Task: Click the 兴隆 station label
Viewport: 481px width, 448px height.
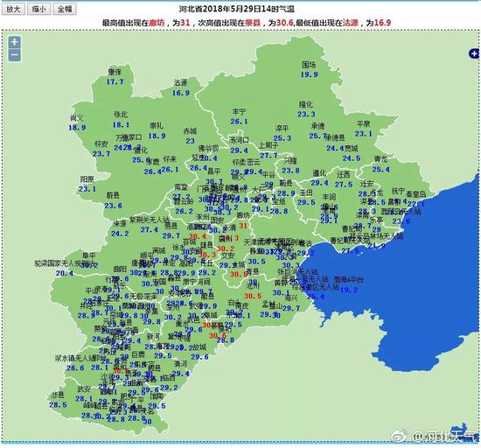Action: click(290, 160)
